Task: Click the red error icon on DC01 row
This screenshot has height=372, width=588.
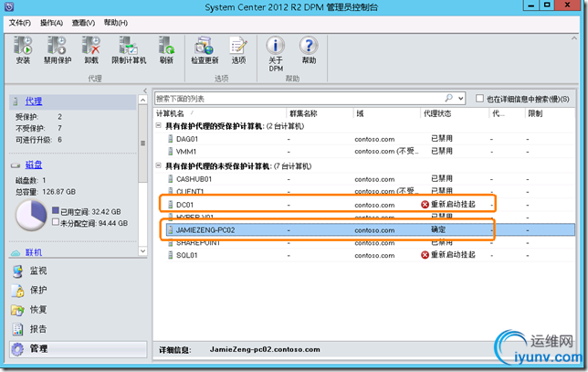Action: coord(425,205)
